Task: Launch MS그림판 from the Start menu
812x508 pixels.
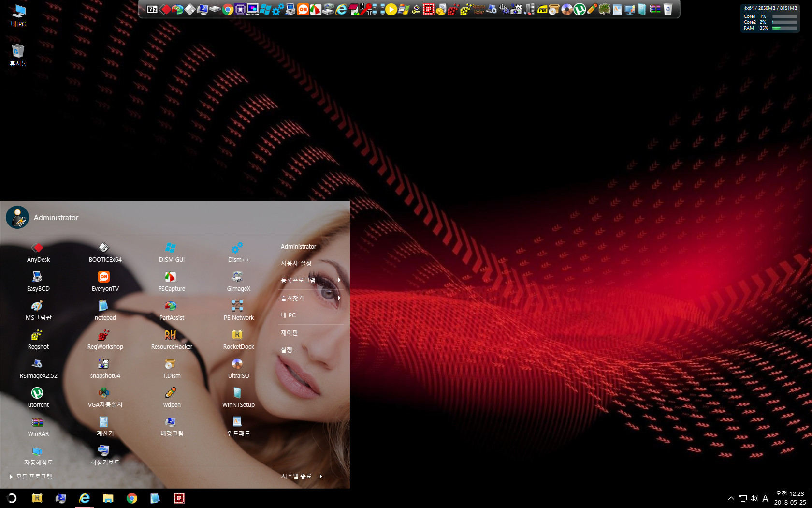Action: coord(38,311)
